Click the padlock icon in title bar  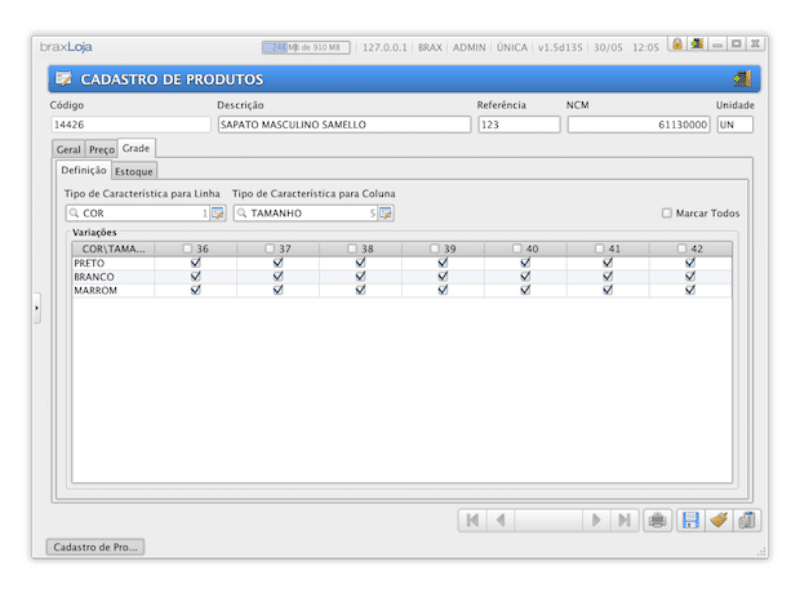tap(677, 45)
